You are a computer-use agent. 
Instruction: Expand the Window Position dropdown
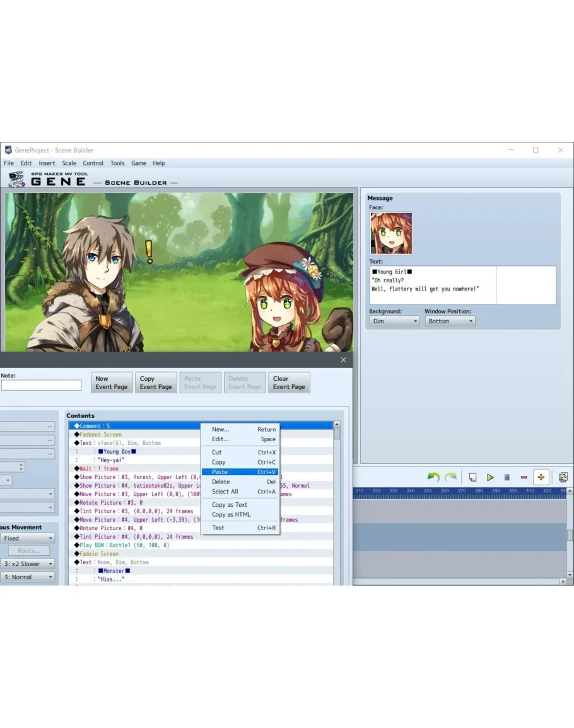coord(450,321)
